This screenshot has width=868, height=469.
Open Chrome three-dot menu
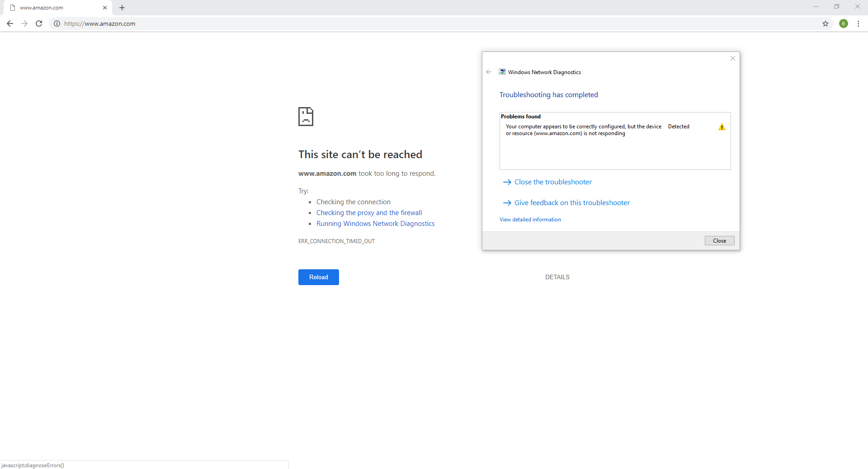pyautogui.click(x=858, y=23)
